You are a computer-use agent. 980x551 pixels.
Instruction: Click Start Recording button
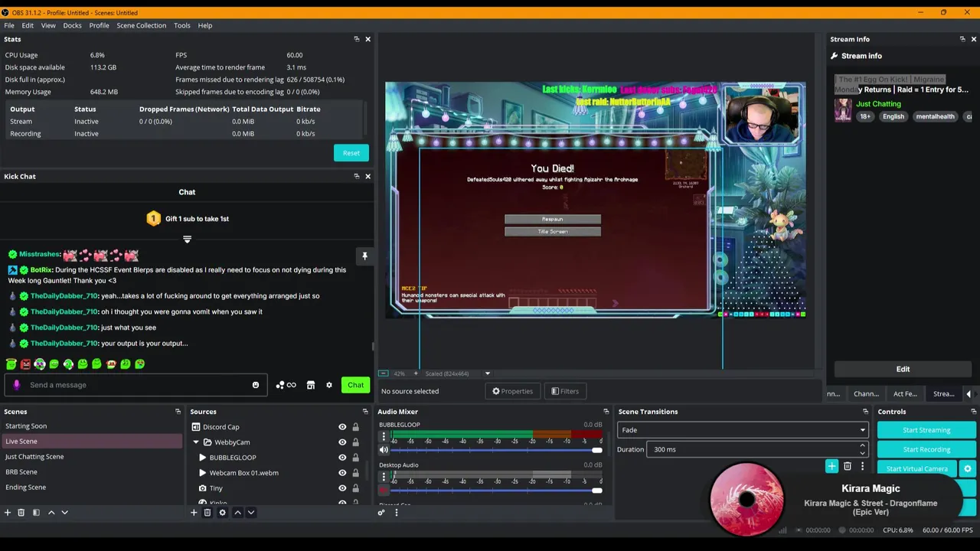[926, 449]
